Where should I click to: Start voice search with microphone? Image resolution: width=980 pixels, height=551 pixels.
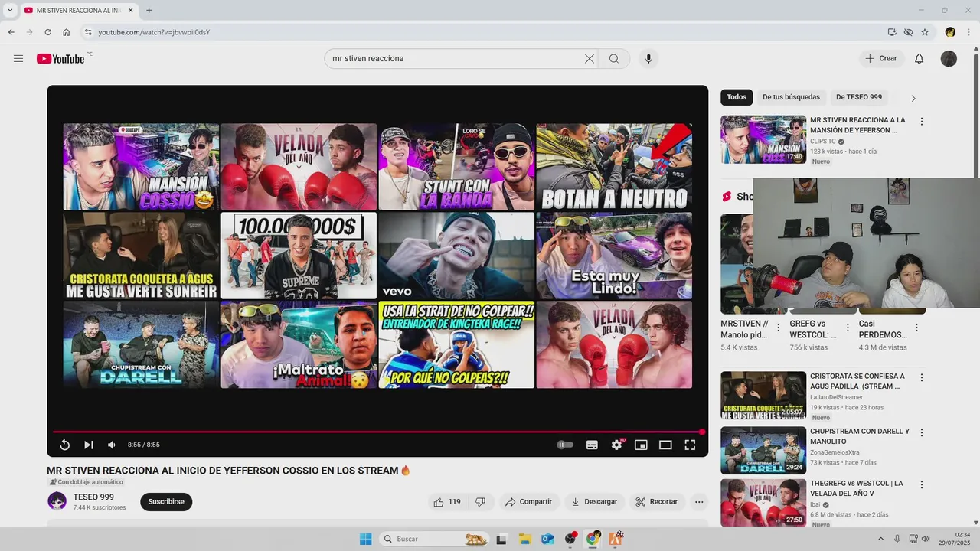[648, 59]
